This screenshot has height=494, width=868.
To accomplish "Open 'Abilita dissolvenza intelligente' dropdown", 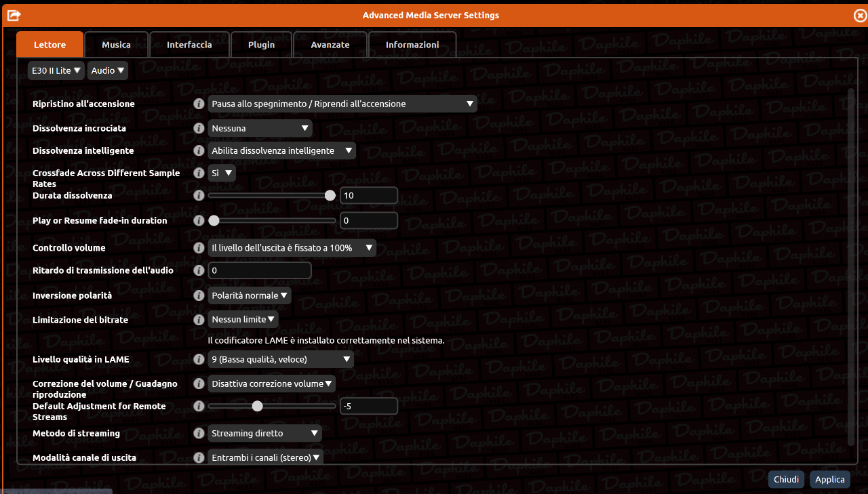I will coord(281,150).
